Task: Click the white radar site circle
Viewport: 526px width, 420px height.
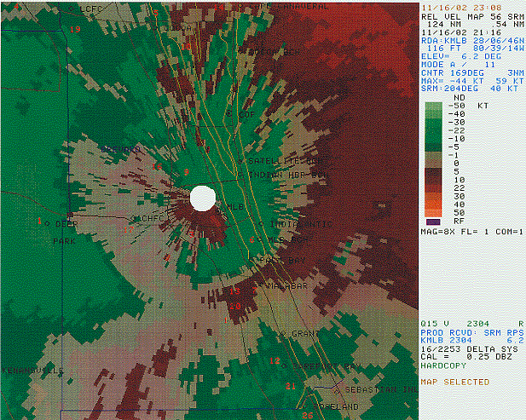Action: (x=203, y=198)
